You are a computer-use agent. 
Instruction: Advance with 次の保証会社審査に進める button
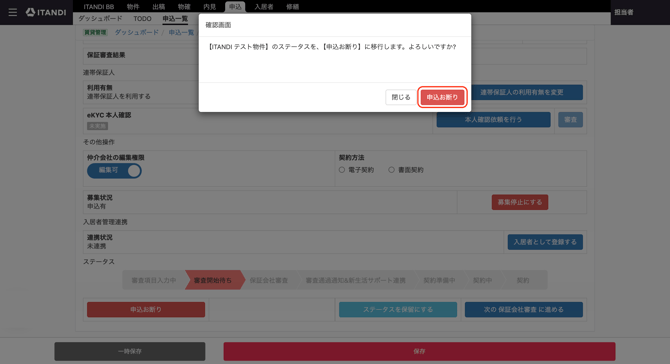point(523,309)
